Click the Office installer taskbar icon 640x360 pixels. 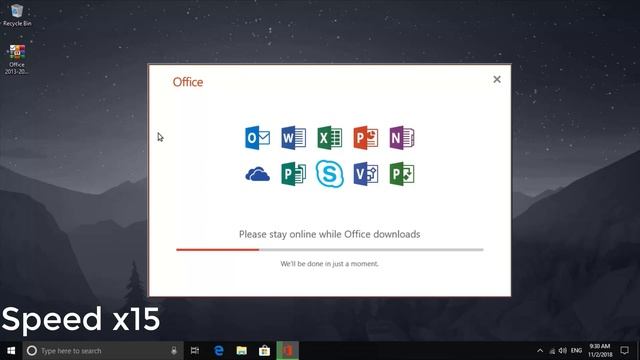288,351
